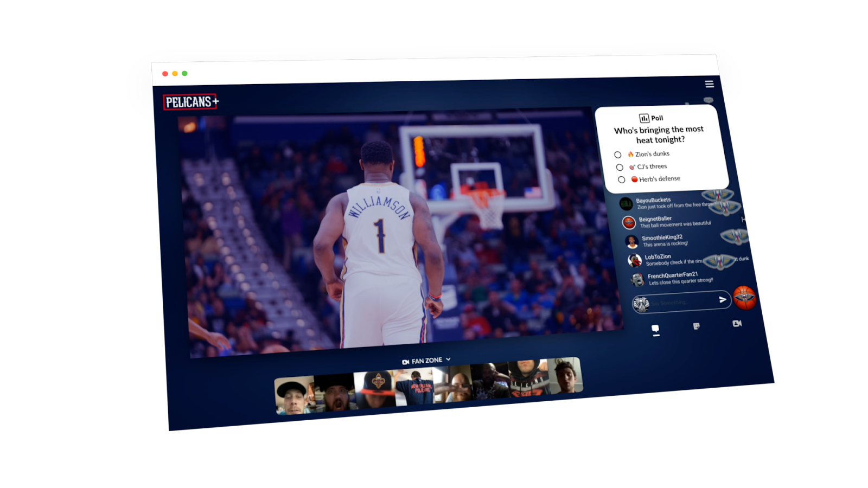This screenshot has width=868, height=488.
Task: Send the chat message with arrow icon
Action: [x=722, y=299]
